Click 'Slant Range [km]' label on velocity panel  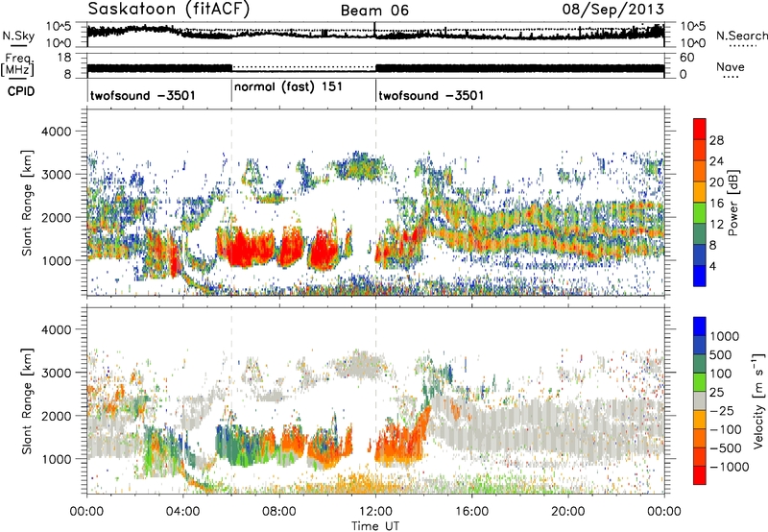click(x=27, y=400)
